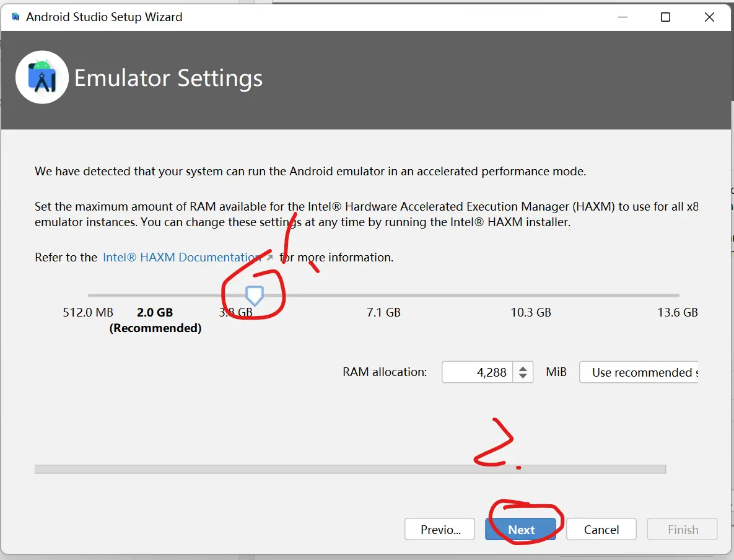Click the Use recommended settings button

tap(640, 372)
